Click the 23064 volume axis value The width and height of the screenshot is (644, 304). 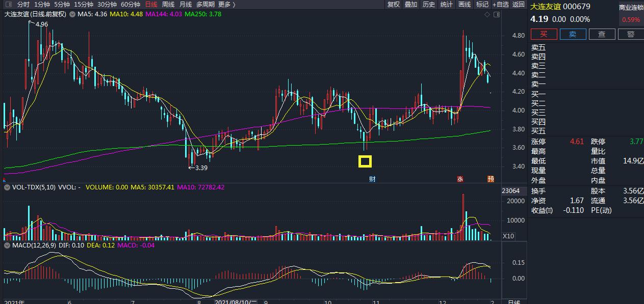click(x=511, y=191)
